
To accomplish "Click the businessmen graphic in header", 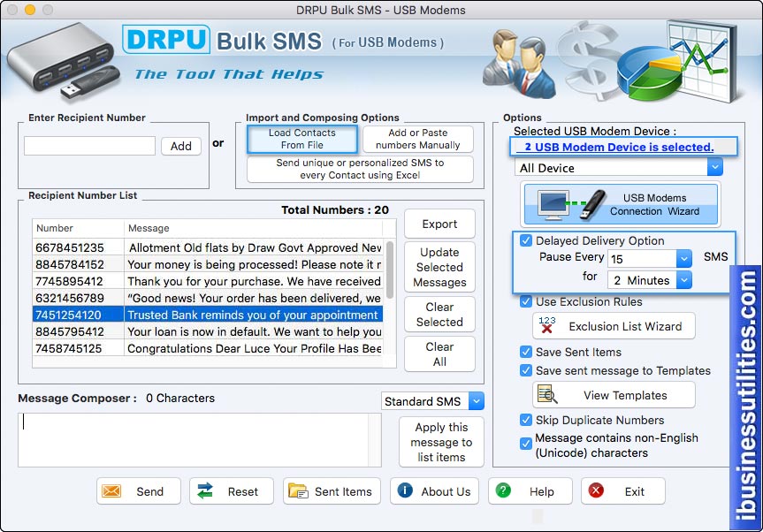I will coord(521,64).
